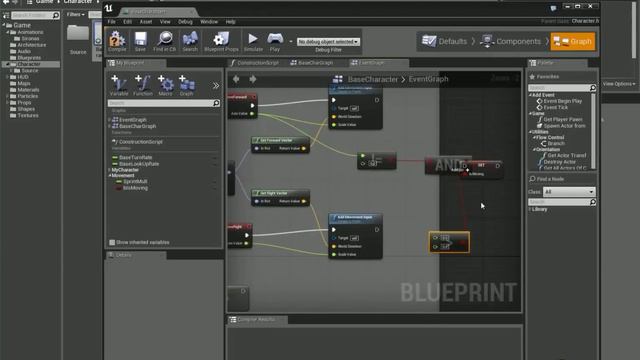Collapse Utilities category in palette
Viewport: 640px width, 360px height.
pyautogui.click(x=530, y=132)
